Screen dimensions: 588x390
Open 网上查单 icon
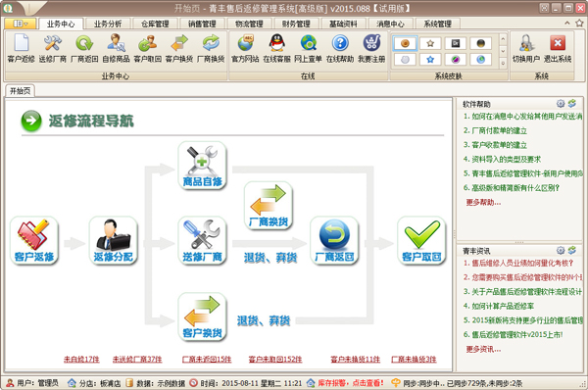[309, 48]
